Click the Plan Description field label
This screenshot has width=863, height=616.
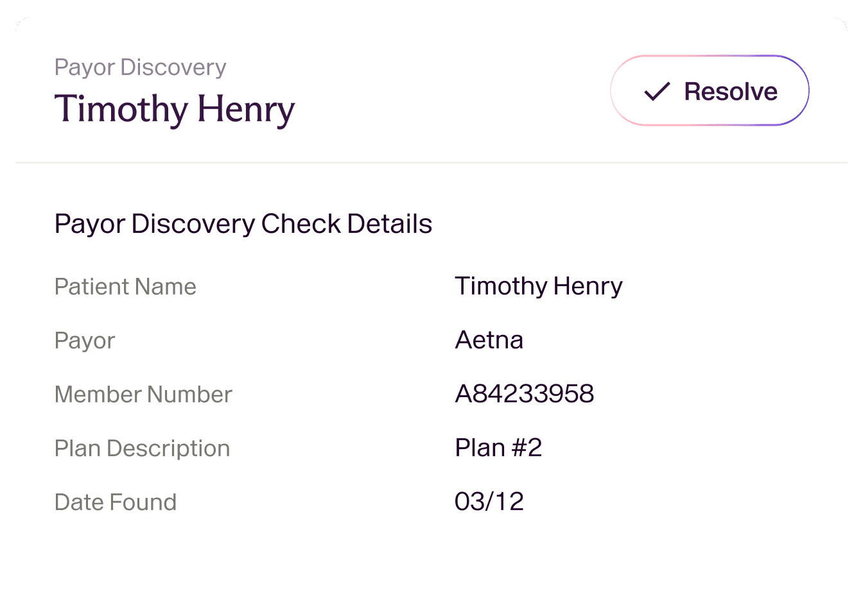coord(142,449)
